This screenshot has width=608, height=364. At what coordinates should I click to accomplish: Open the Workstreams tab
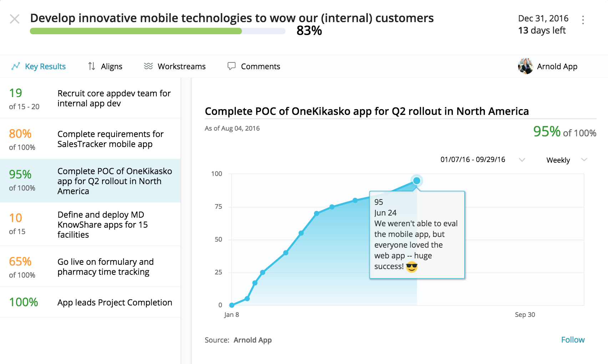coord(181,66)
